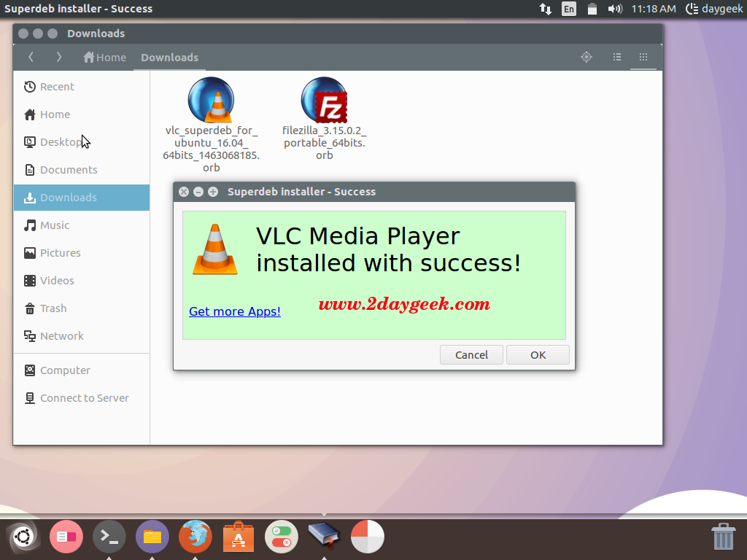Minimize the Superdeb installer dialog

coord(198,192)
